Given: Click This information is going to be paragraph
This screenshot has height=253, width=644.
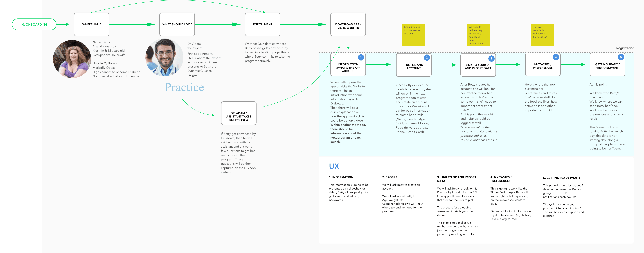Looking at the screenshot, I should click(349, 192).
